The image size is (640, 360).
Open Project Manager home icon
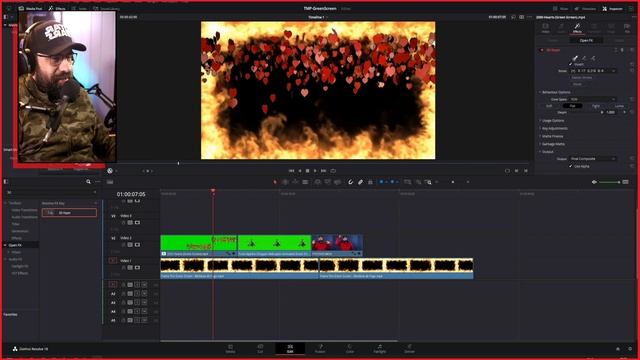tap(618, 349)
